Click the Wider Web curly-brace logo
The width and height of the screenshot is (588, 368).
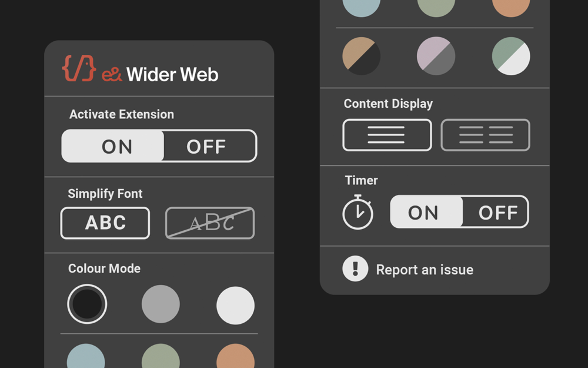79,68
